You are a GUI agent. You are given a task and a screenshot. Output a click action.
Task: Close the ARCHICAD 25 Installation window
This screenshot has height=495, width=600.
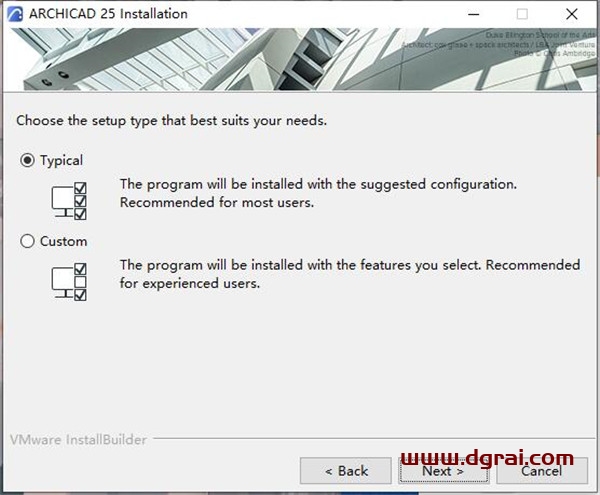pos(572,14)
